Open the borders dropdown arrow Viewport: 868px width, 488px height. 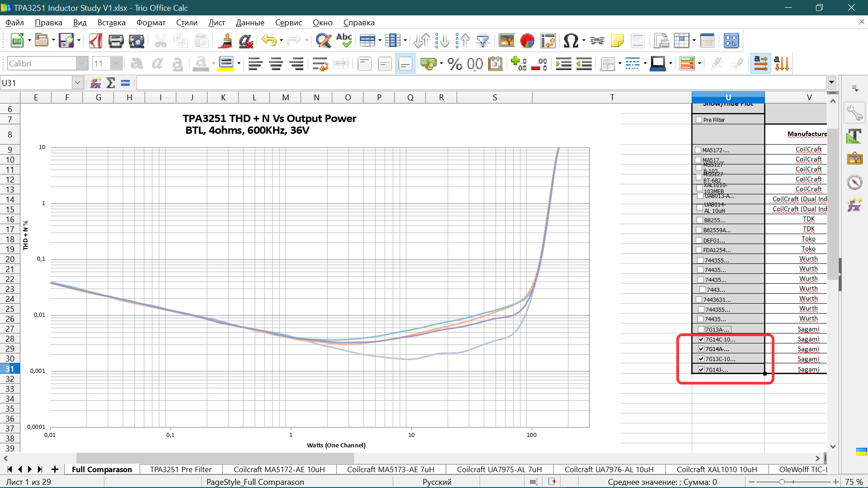[620, 64]
